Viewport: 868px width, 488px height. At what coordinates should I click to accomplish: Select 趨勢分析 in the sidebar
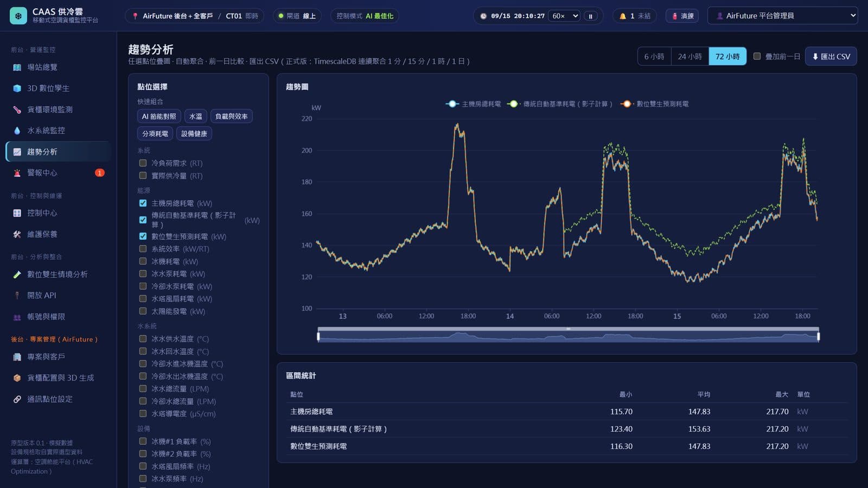(x=59, y=152)
